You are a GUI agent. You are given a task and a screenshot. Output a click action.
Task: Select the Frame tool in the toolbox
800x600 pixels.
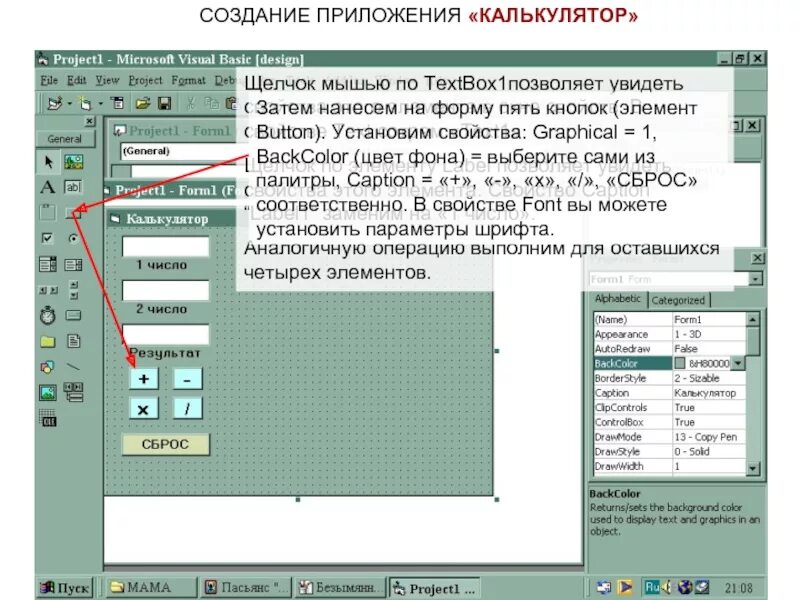pos(47,212)
